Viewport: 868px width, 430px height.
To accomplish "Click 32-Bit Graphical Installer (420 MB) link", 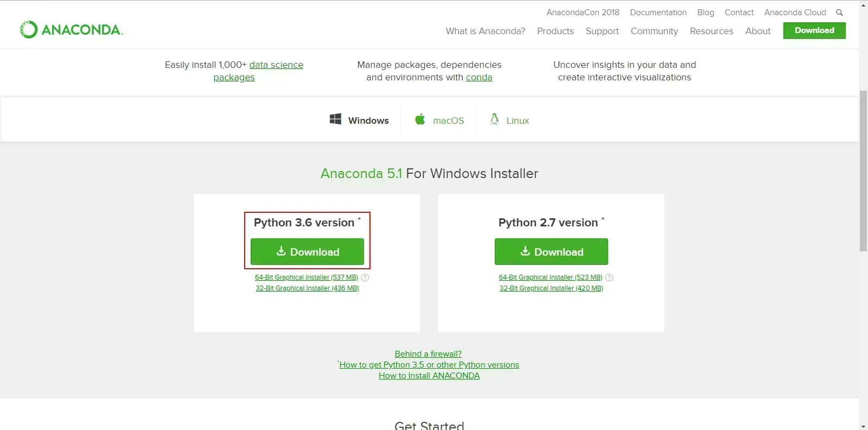I will coord(551,288).
